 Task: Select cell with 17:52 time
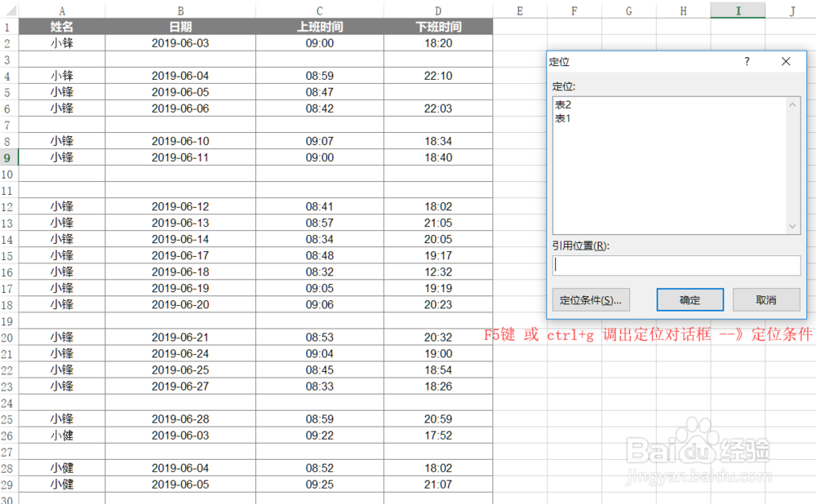tap(438, 435)
